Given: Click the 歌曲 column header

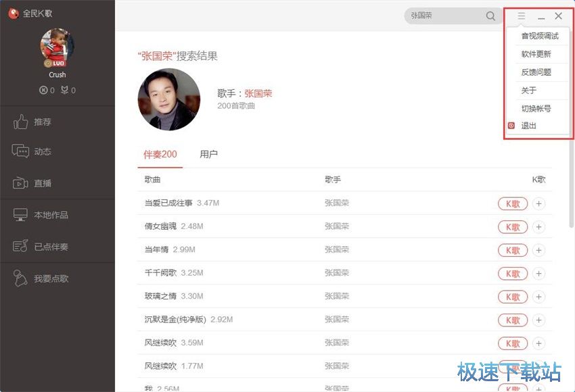Looking at the screenshot, I should coord(152,180).
